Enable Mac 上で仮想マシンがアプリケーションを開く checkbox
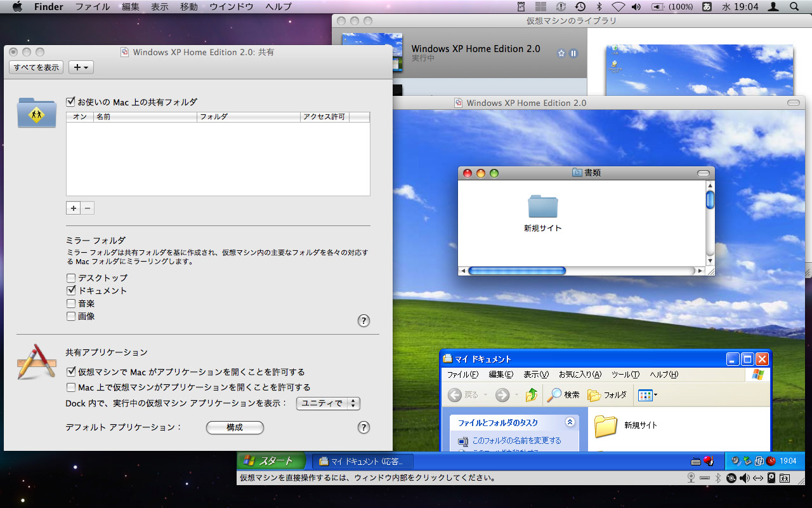812x508 pixels. pos(71,387)
